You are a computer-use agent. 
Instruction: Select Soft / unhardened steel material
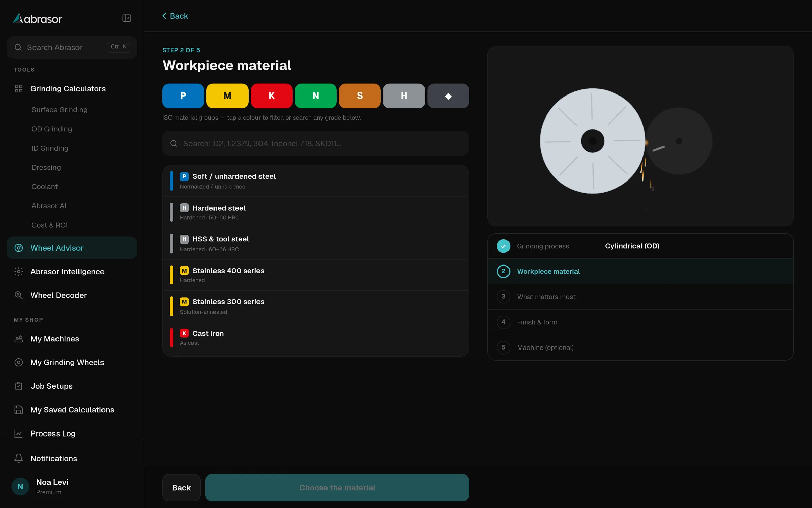click(316, 181)
